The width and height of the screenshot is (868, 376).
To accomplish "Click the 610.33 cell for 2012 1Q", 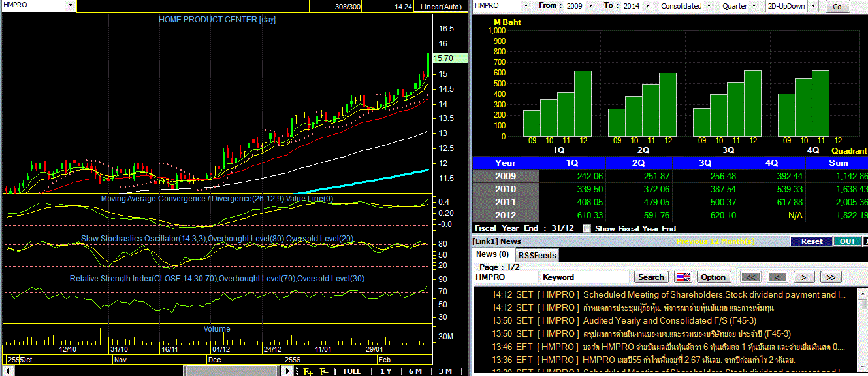I will tap(572, 215).
